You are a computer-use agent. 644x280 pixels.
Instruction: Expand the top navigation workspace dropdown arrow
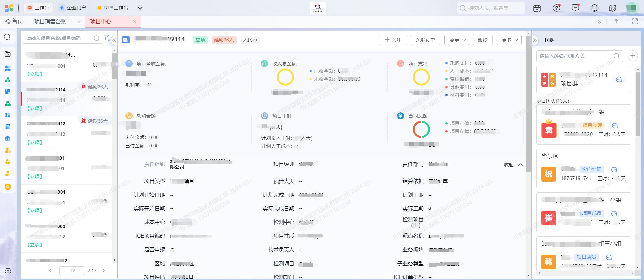pos(140,8)
